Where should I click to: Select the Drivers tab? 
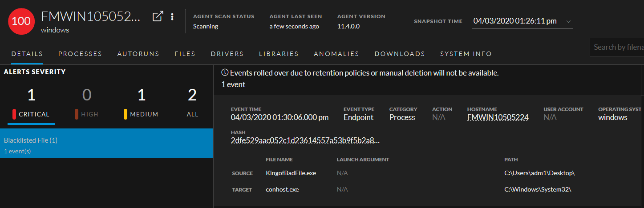(227, 54)
